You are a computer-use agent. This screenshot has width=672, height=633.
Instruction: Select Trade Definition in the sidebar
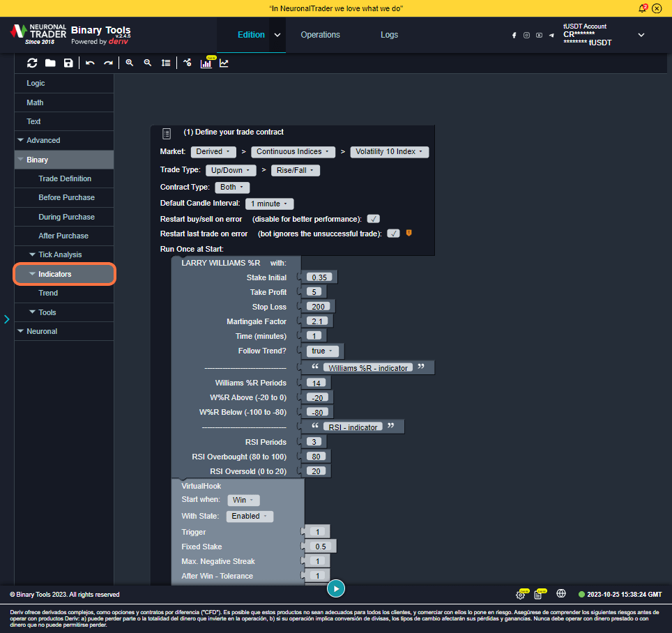[x=65, y=178]
